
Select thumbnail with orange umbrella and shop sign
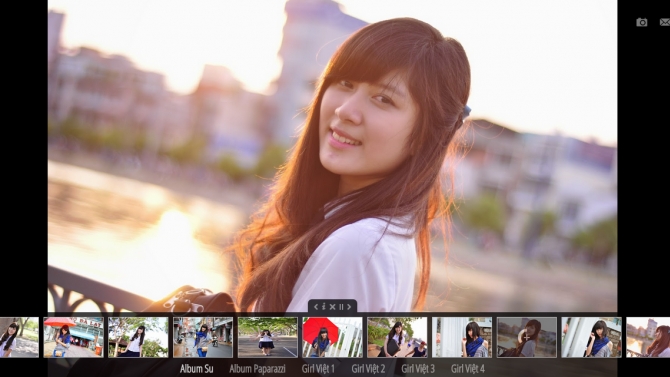click(x=73, y=337)
